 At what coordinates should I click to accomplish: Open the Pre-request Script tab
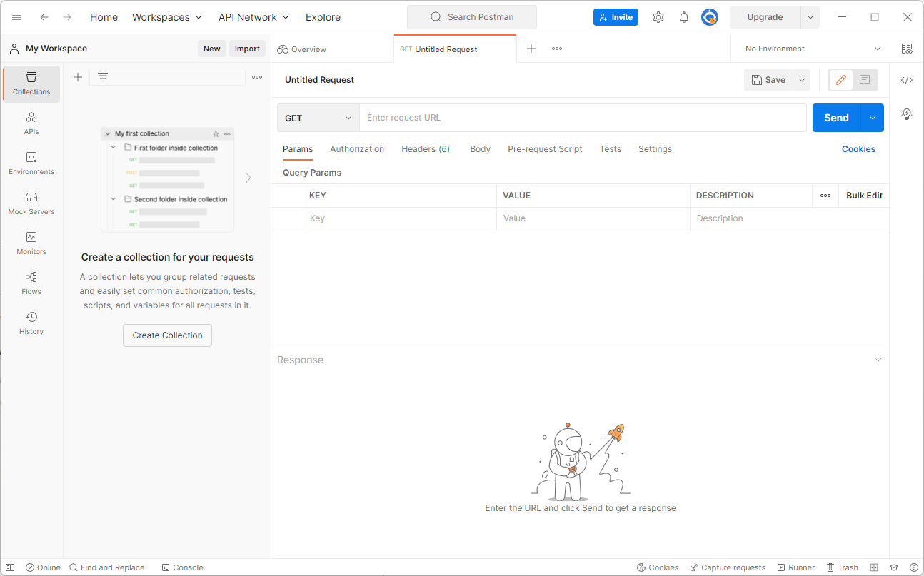(545, 149)
